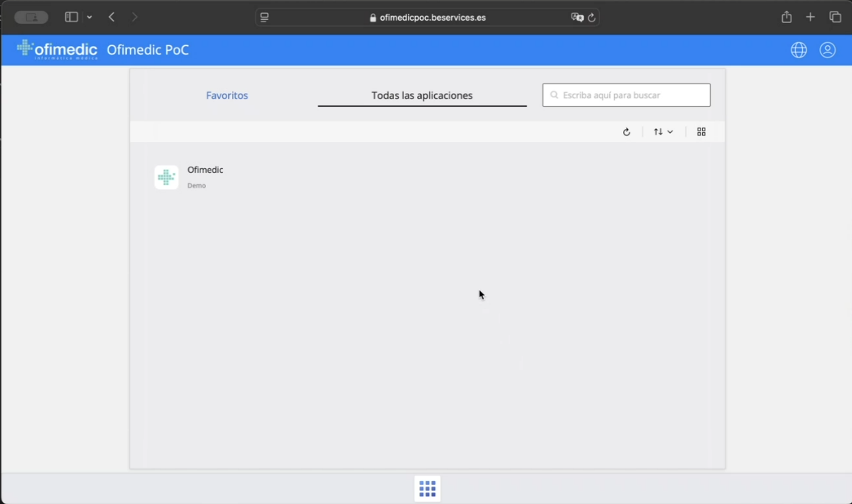Open the user account profile icon
Image resolution: width=852 pixels, height=504 pixels.
(827, 50)
